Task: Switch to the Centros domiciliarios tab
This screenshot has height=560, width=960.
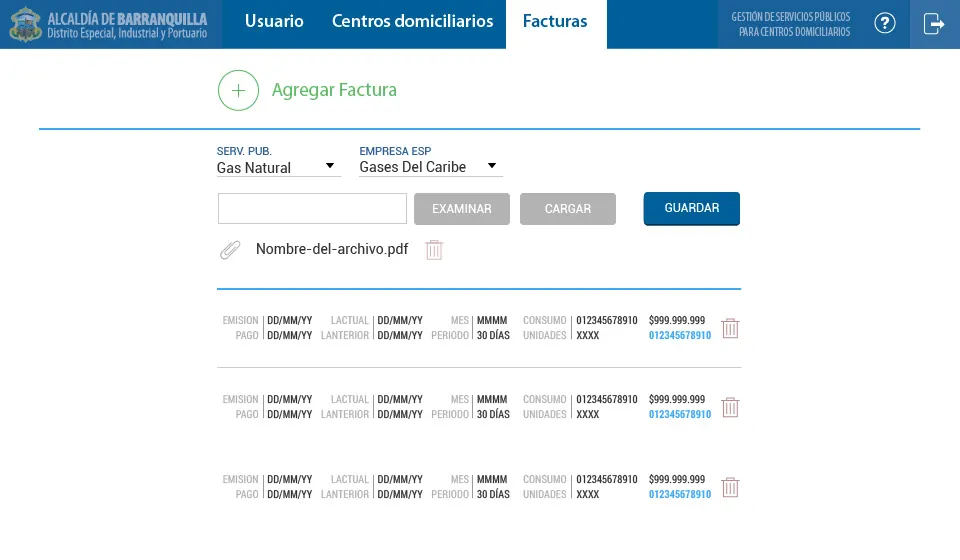Action: [413, 21]
